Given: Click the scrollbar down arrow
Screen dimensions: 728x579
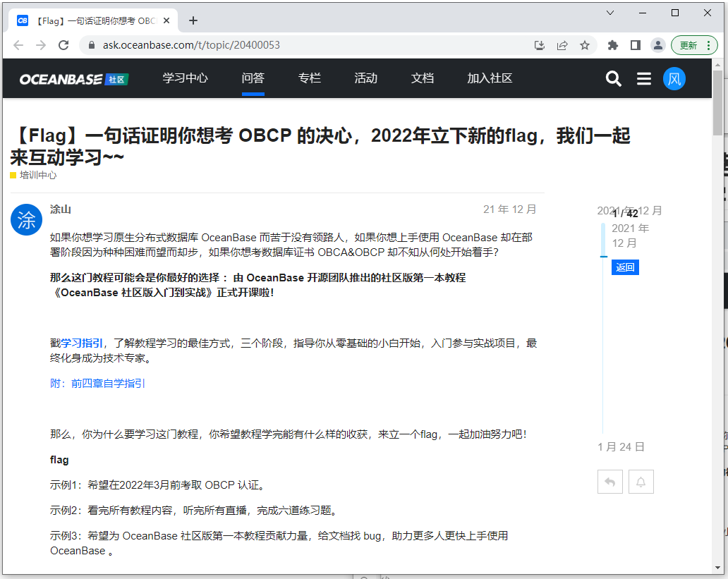Looking at the screenshot, I should pyautogui.click(x=717, y=568).
